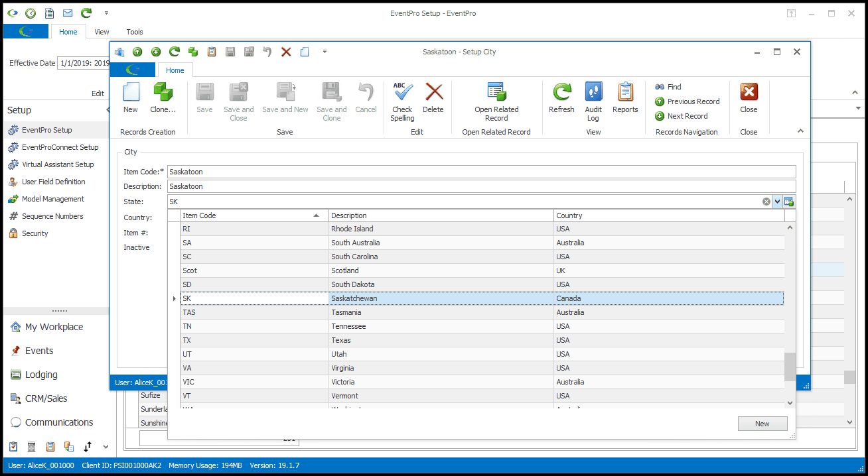Open CRM/Sales navigation group
Viewport: 868px width, 476px height.
(56, 398)
